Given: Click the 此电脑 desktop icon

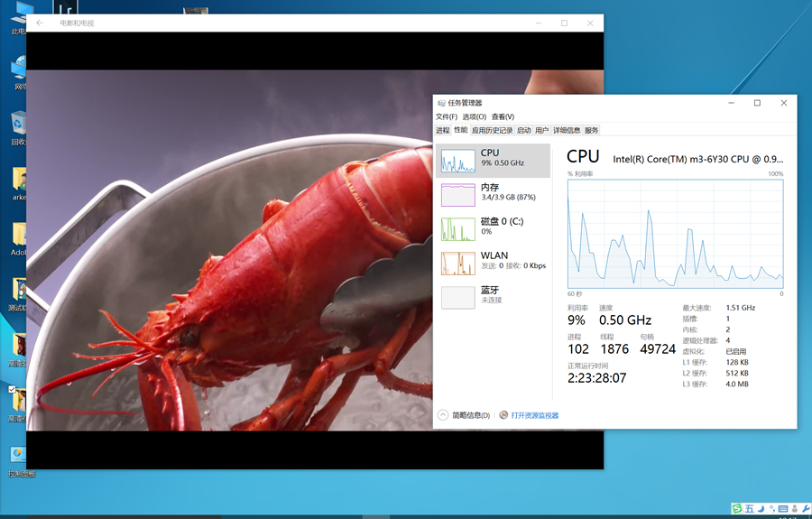Looking at the screenshot, I should tap(18, 16).
